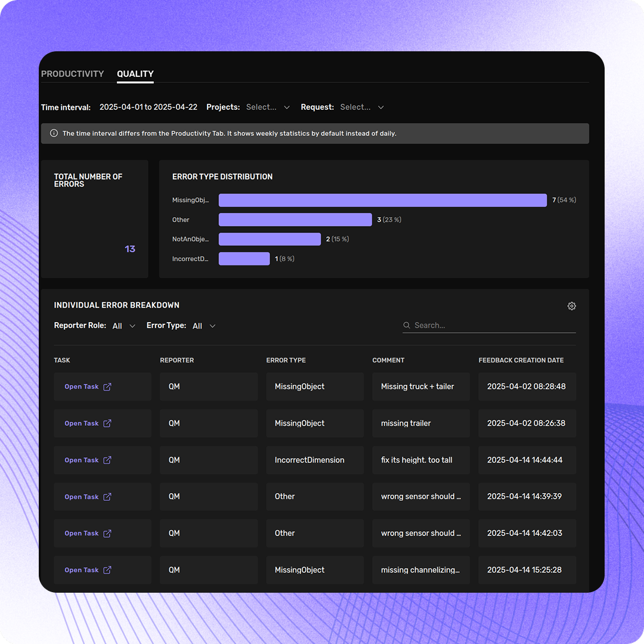Viewport: 644px width, 644px height.
Task: Click the external link icon on the last Open Task row
Action: 107,569
